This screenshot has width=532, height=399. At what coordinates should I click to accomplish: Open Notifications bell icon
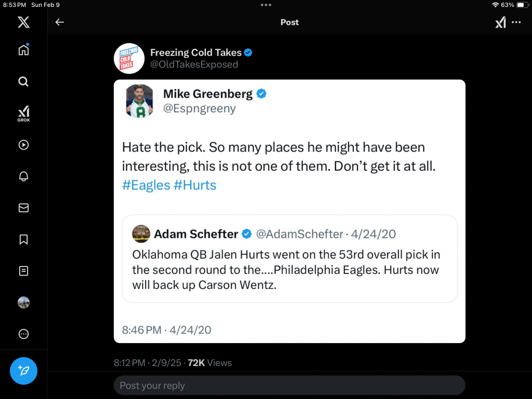[x=23, y=177]
